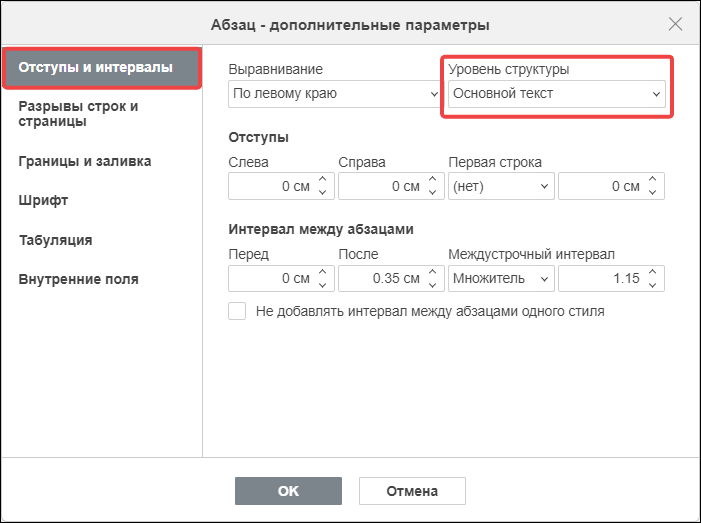Increase the После spacing value

point(432,272)
